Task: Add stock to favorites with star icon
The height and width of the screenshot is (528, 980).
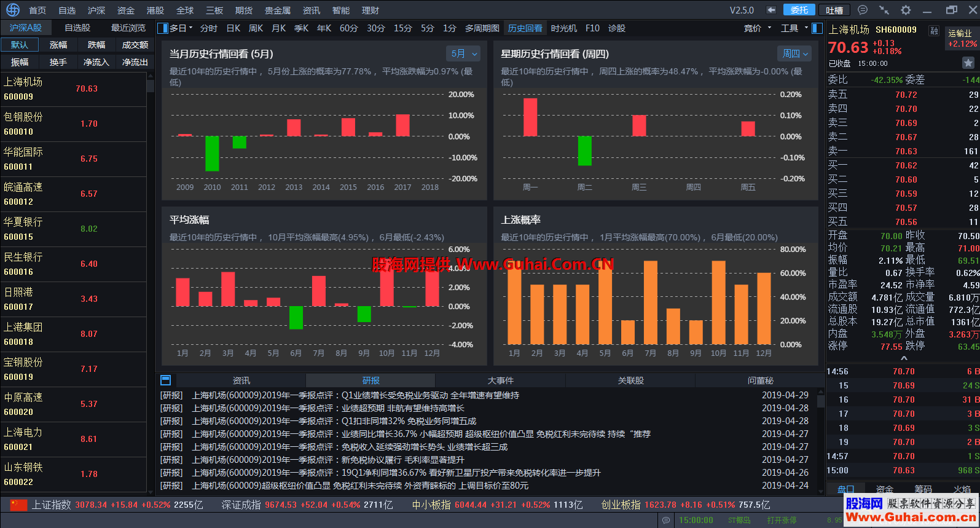Action: (968, 63)
